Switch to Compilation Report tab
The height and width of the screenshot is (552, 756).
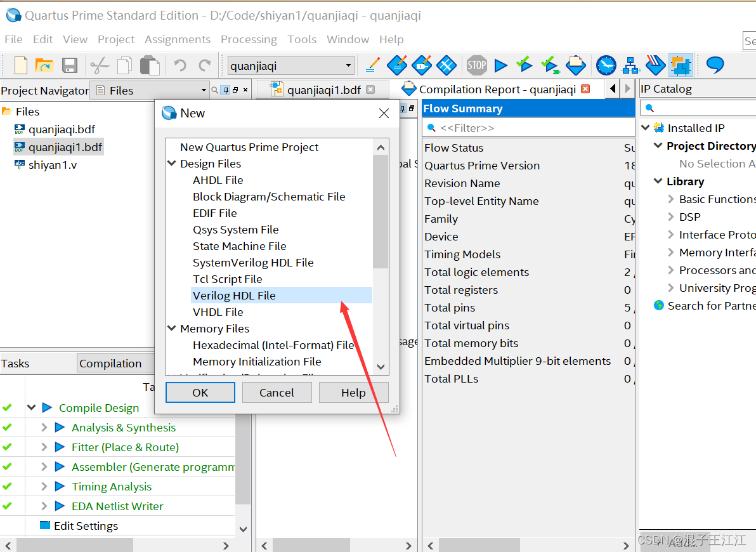[x=497, y=89]
